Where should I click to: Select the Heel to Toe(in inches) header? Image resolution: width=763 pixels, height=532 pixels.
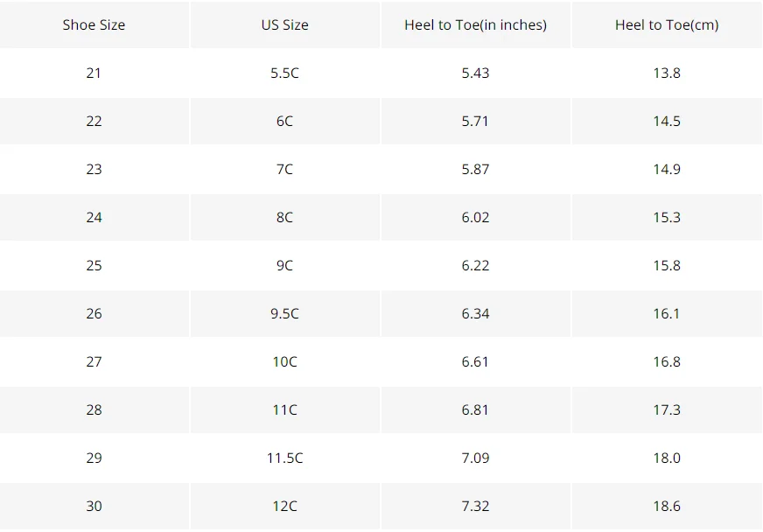475,24
